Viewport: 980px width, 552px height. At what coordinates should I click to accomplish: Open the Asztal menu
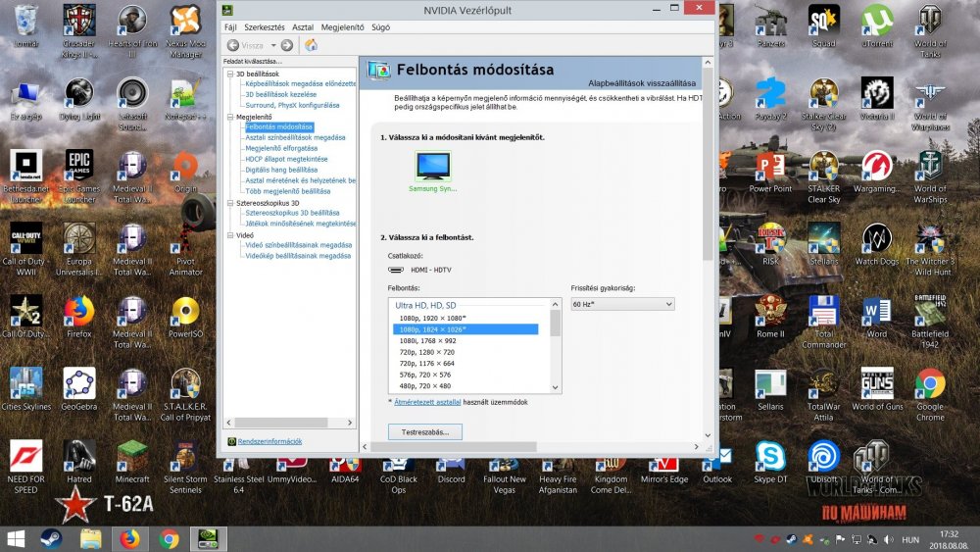coord(303,27)
